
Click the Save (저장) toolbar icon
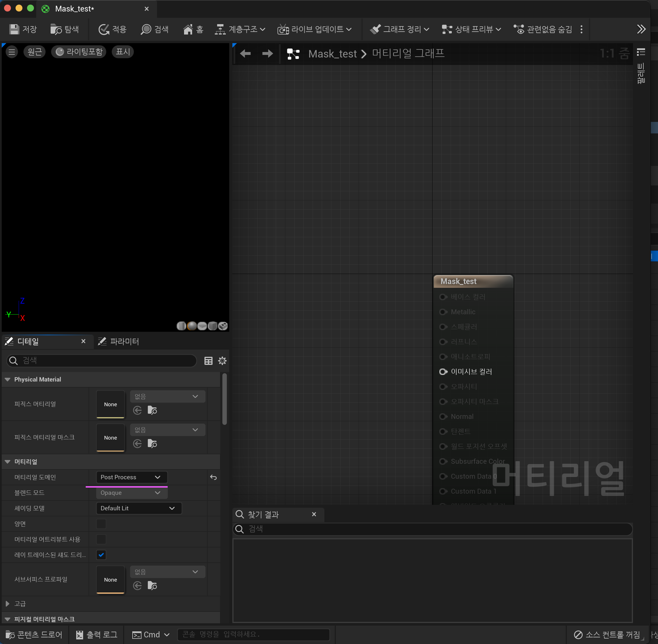[14, 29]
